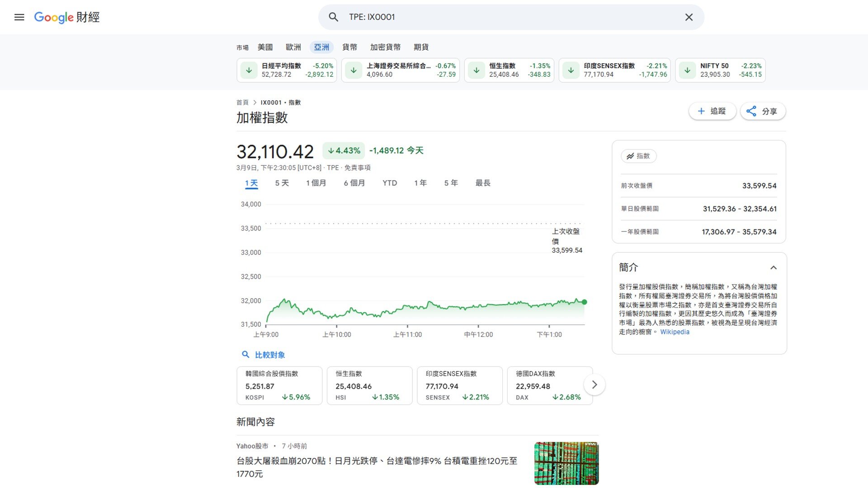
Task: Open the hamburger navigation menu
Action: pyautogui.click(x=19, y=17)
